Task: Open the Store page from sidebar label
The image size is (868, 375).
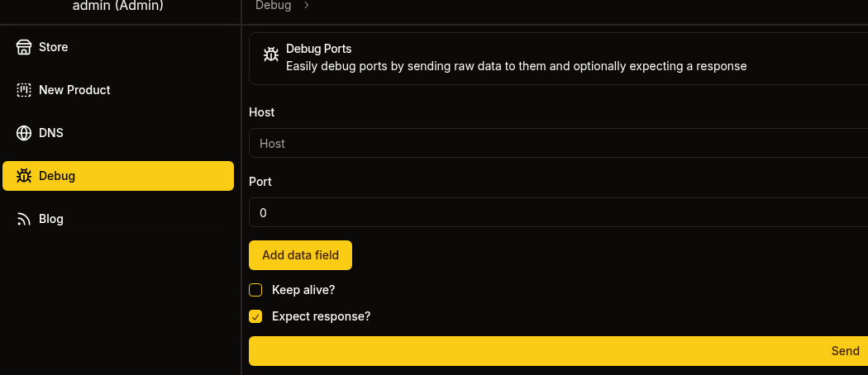Action: pos(54,47)
